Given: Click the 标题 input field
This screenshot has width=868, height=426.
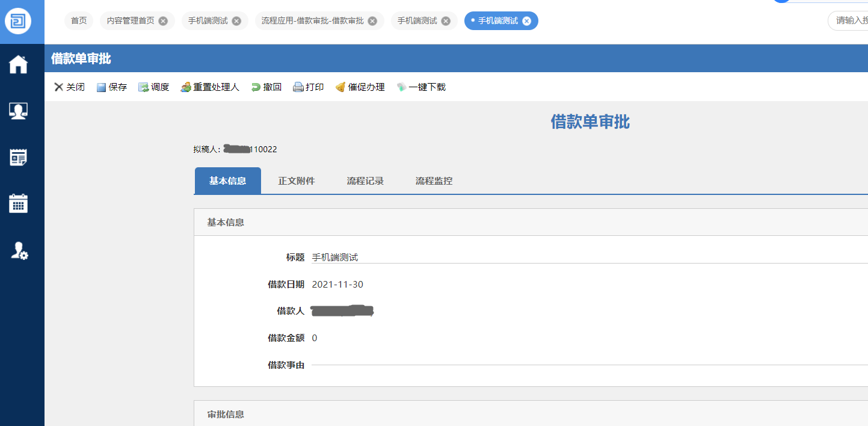Looking at the screenshot, I should click(589, 258).
